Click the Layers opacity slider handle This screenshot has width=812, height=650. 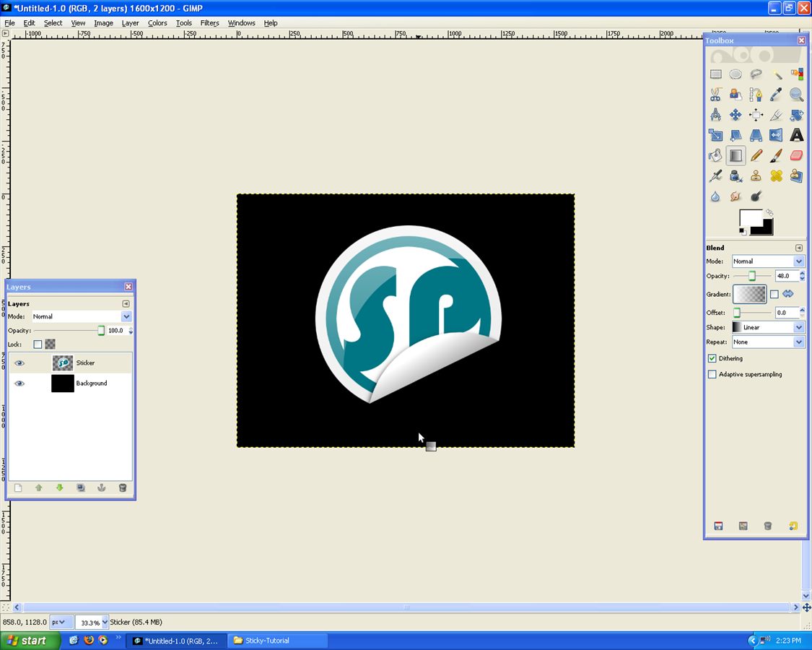click(x=101, y=331)
